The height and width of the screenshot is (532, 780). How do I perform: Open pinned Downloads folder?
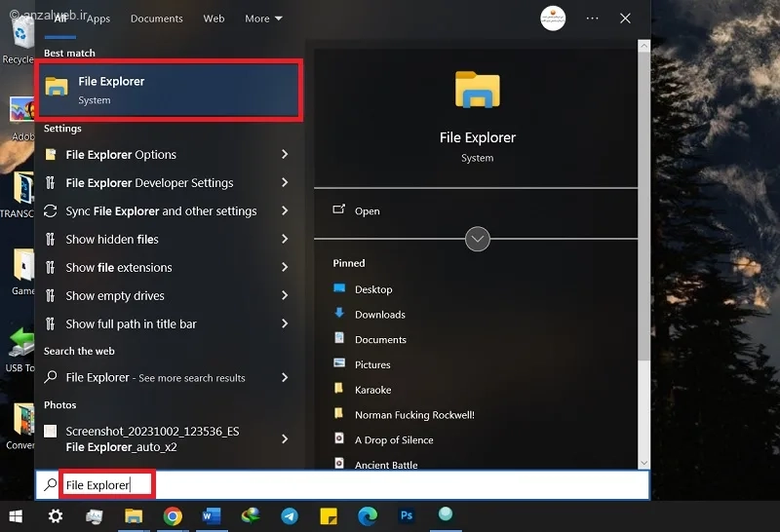[x=380, y=315]
